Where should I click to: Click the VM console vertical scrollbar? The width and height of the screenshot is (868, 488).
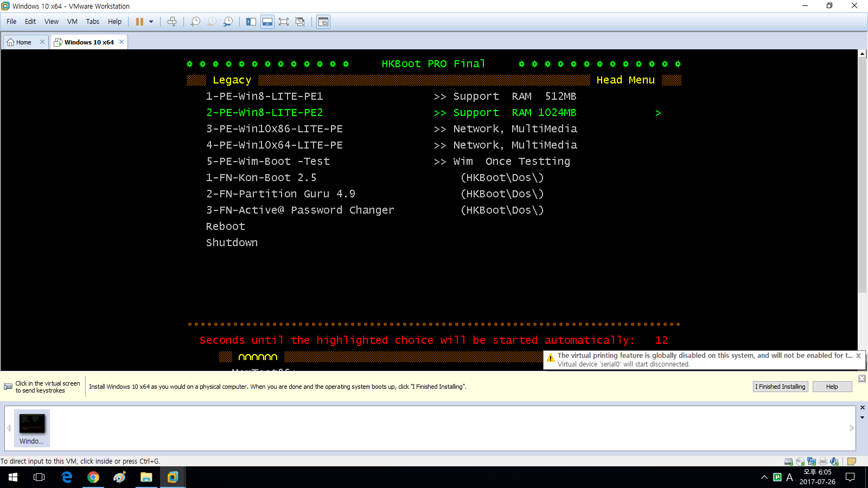pyautogui.click(x=863, y=176)
